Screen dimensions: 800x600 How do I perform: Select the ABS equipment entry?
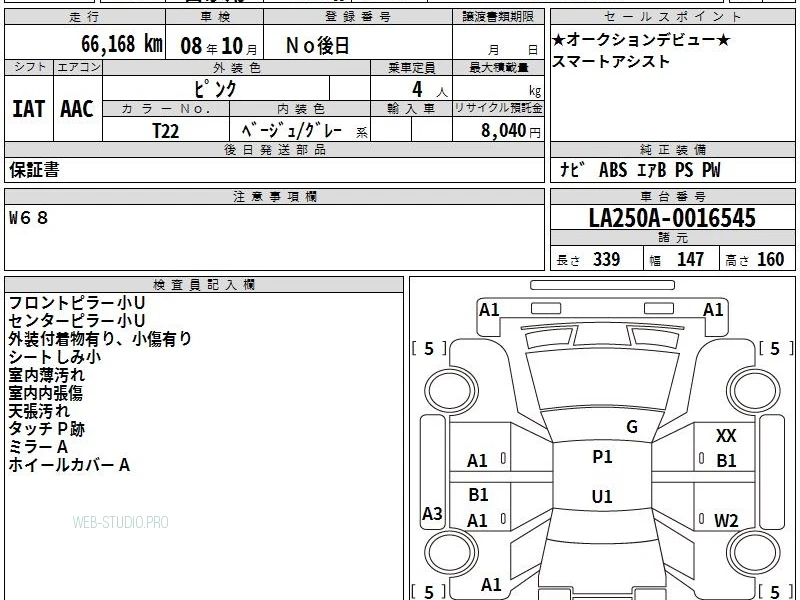pos(613,170)
